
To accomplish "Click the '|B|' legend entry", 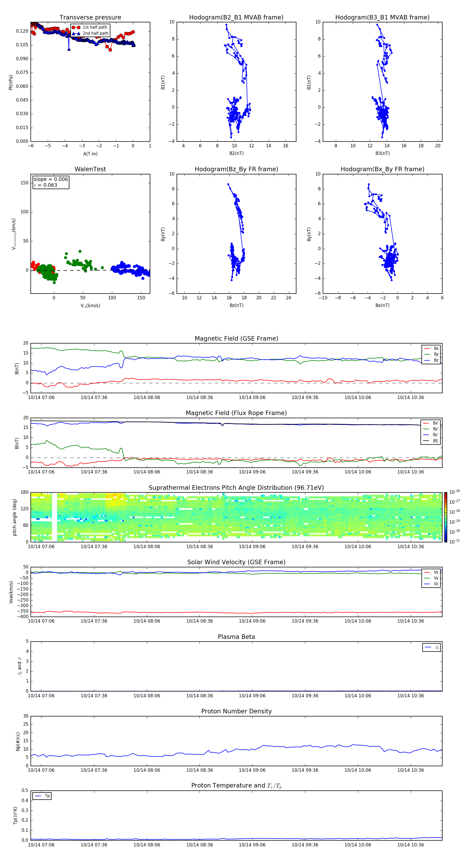I will [x=431, y=441].
